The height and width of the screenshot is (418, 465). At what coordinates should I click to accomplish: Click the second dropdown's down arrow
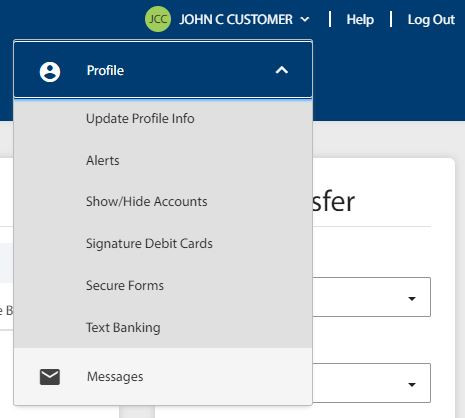click(x=412, y=385)
